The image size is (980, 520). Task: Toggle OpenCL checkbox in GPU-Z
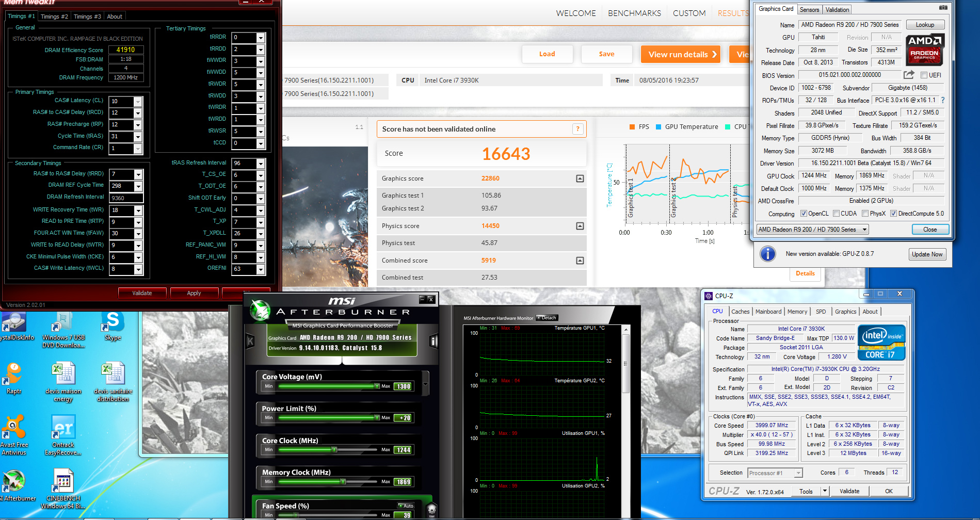[x=804, y=214]
